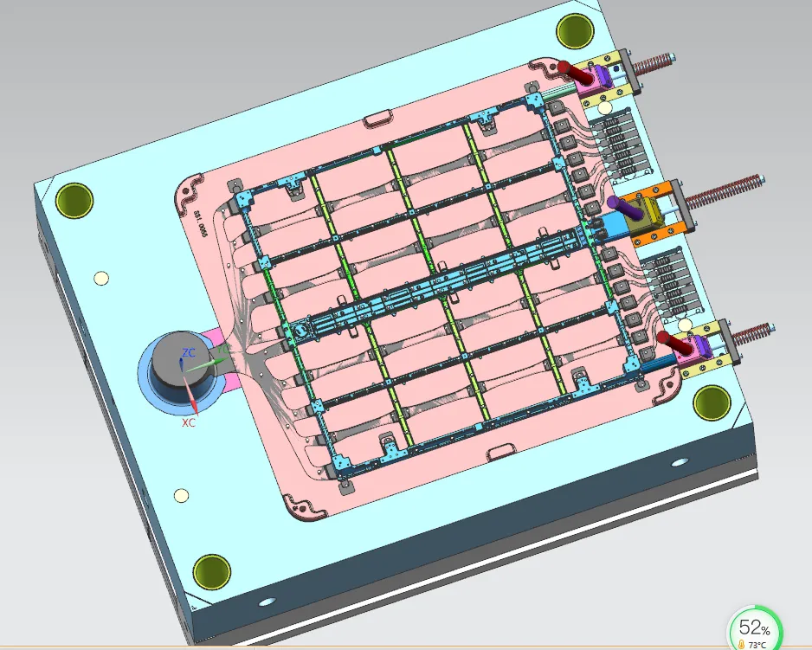Click the purple angle pin on middle slider

[625, 207]
